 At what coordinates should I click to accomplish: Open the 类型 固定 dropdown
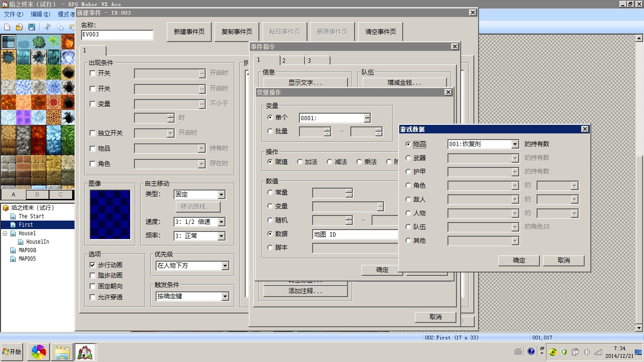[221, 194]
